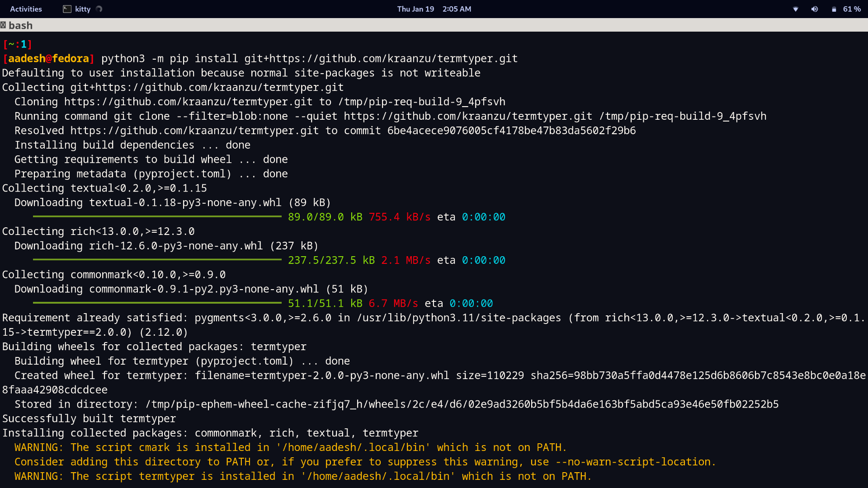Expand the network settings from the top bar

pyautogui.click(x=795, y=9)
